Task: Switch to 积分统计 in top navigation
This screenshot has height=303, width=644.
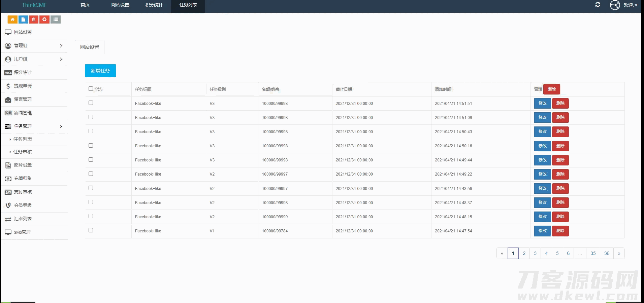Action: pyautogui.click(x=154, y=5)
